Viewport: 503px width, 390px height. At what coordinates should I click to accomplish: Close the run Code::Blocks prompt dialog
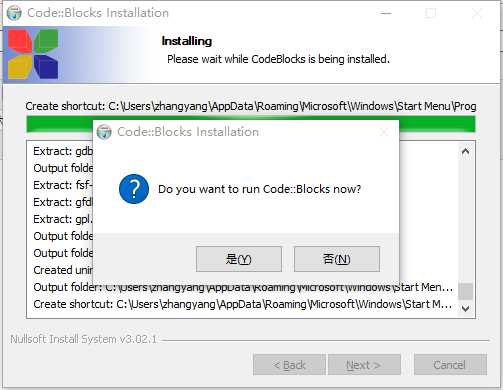pos(384,132)
